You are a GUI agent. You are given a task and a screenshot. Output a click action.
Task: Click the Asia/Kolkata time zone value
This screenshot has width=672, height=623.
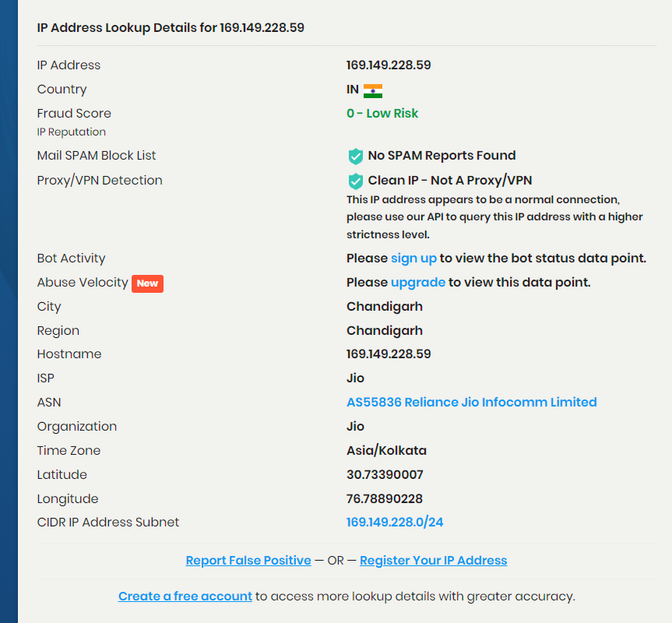click(x=386, y=451)
